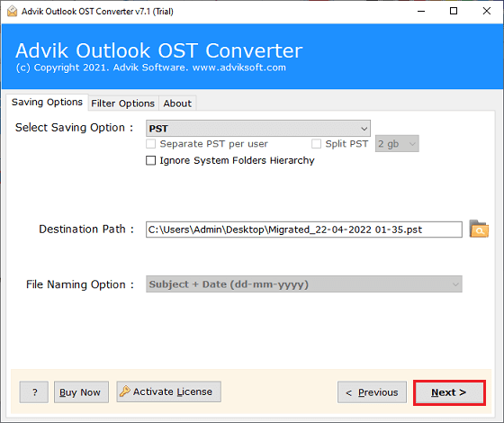Click inside the Destination Path field
Screen dimensions: 504x423
[x=304, y=229]
